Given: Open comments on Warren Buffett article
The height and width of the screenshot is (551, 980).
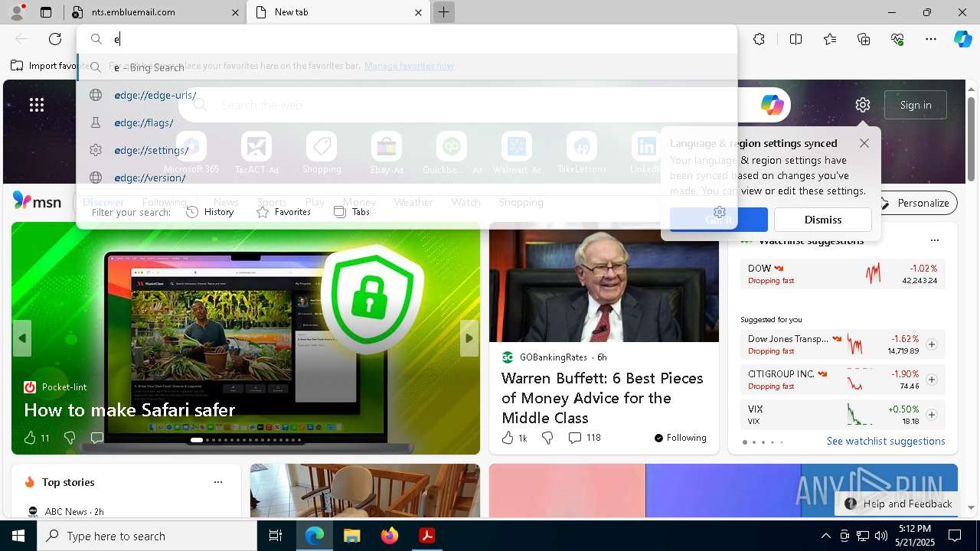Looking at the screenshot, I should pos(584,438).
